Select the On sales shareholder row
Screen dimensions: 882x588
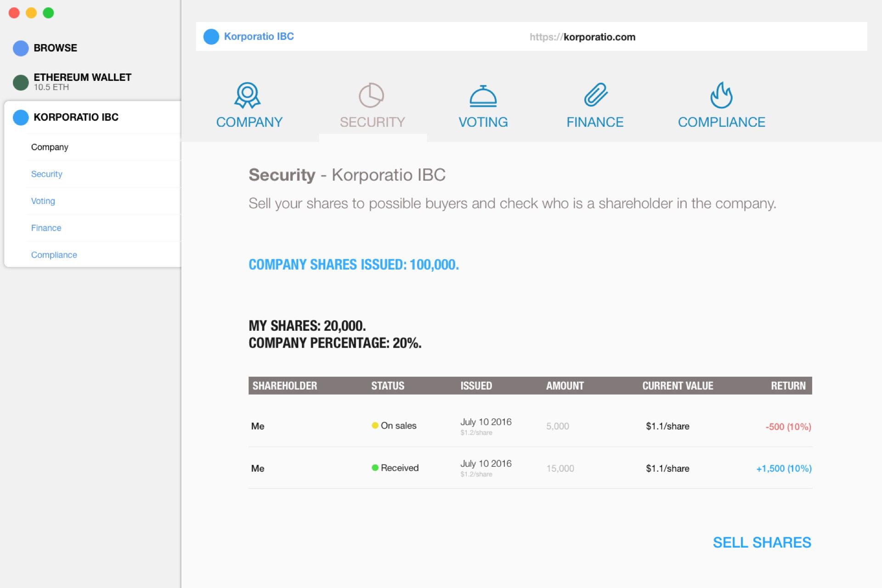pos(530,426)
